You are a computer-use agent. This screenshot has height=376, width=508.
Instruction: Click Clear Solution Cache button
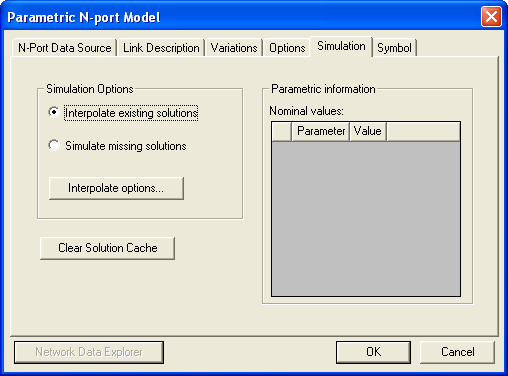click(x=107, y=248)
